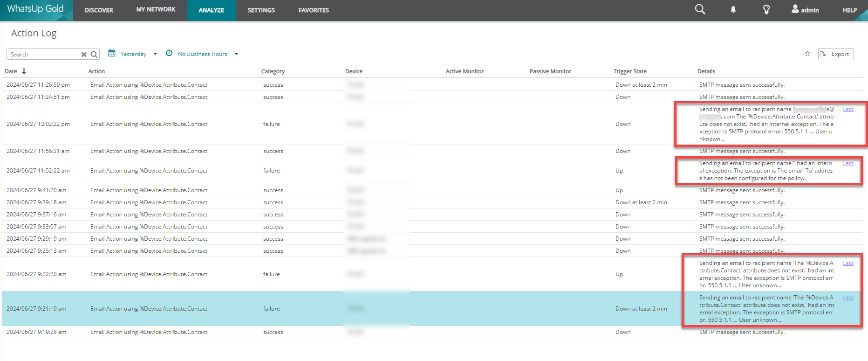Sort by the Category column header
This screenshot has height=361, width=868.
coord(273,71)
